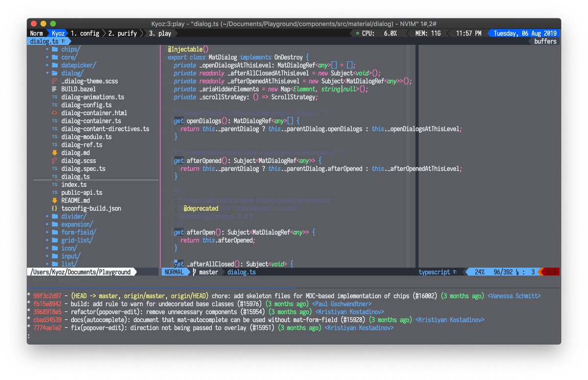Open commit 3968918e5 in git log
Screen dimensions: 588x380
coord(48,312)
